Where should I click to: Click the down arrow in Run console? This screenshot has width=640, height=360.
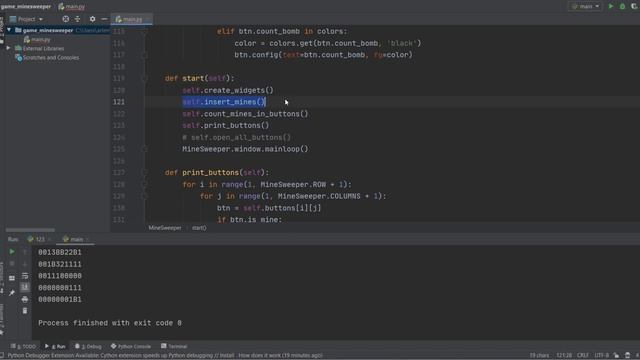(x=25, y=264)
